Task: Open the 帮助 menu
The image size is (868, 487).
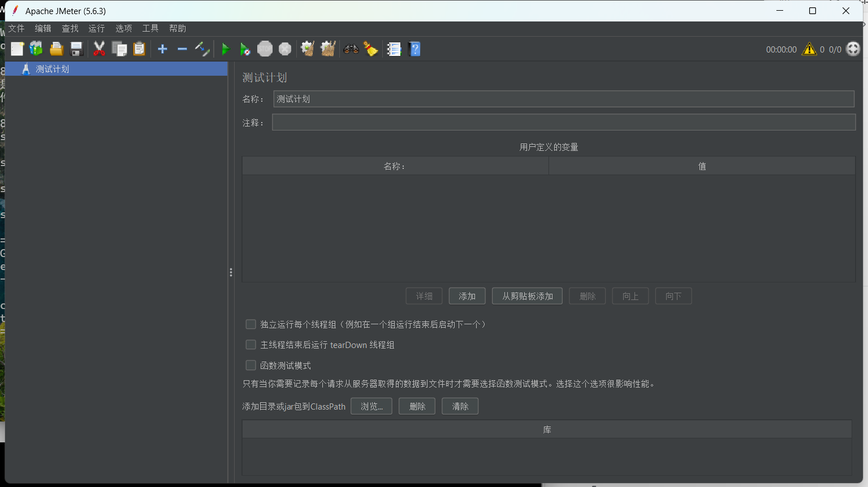Action: point(178,28)
